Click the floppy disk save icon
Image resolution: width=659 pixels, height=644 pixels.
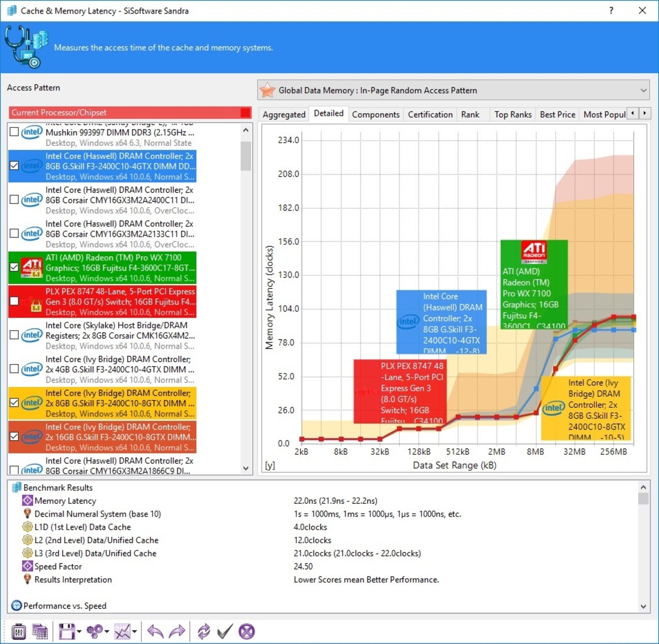click(x=66, y=632)
